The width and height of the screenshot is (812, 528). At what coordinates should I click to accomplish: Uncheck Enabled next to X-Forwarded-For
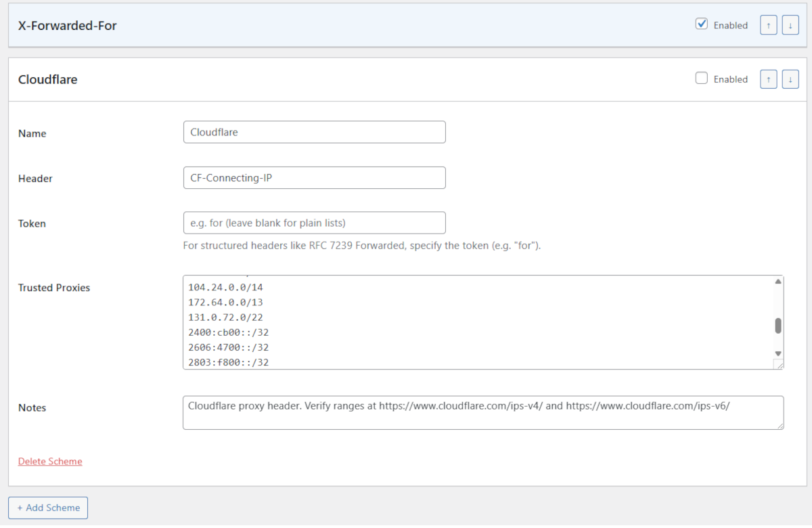click(x=702, y=24)
